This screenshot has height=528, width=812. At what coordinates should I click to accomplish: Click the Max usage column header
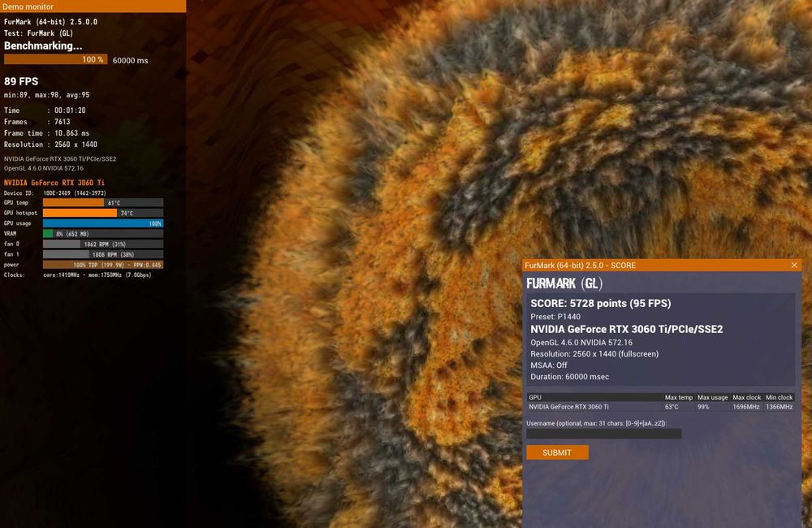[x=713, y=397]
